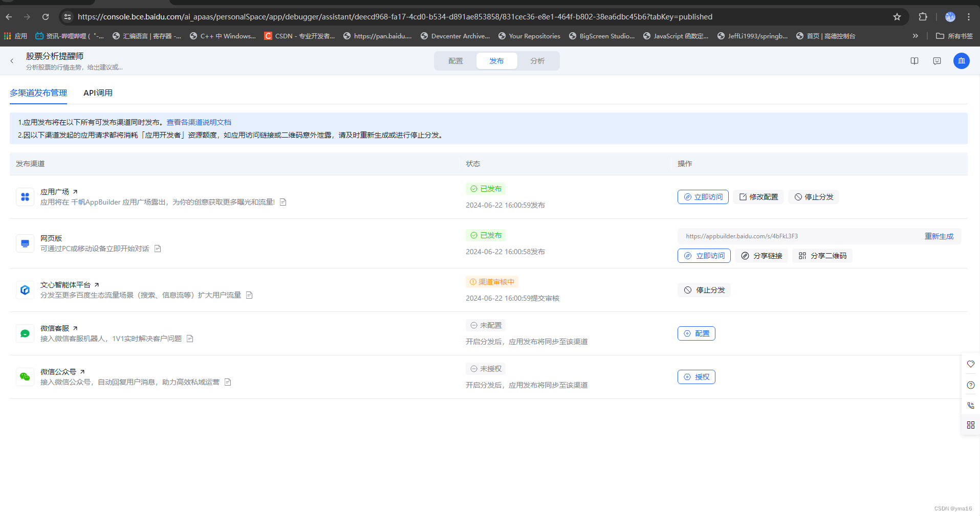Open document icon after 应用广场 description
The width and height of the screenshot is (980, 516).
(x=283, y=202)
